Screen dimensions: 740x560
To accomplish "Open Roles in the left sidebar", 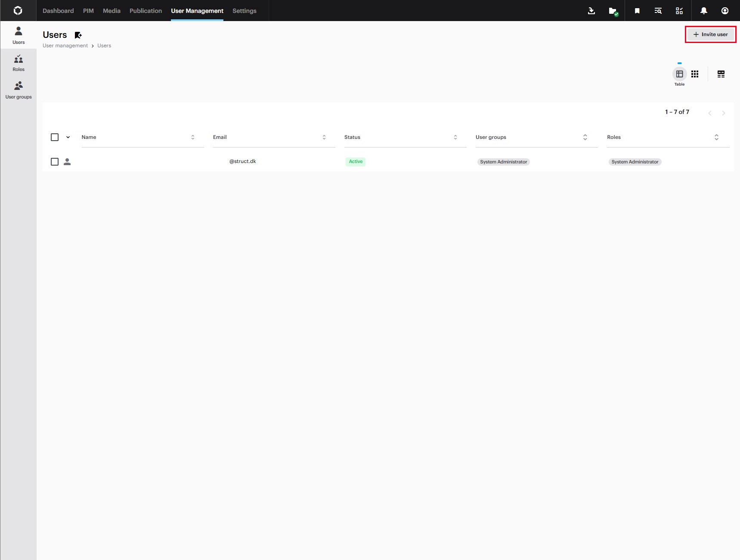I will coord(19,63).
